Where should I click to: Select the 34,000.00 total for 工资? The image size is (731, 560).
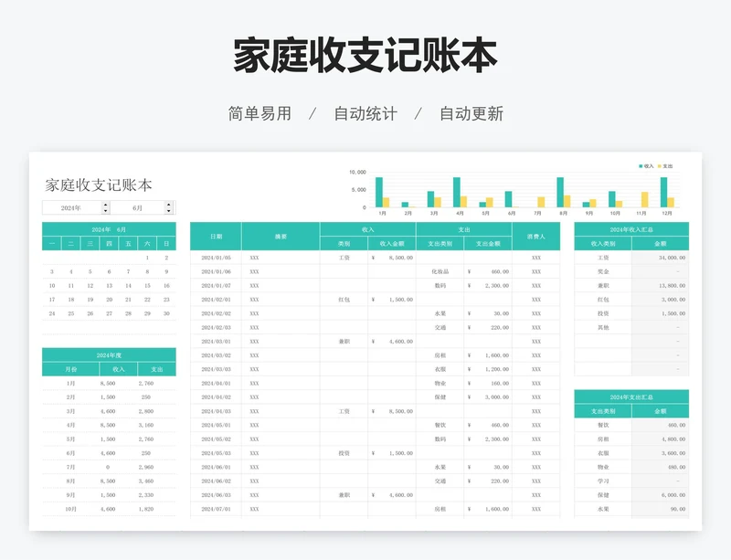(x=661, y=258)
